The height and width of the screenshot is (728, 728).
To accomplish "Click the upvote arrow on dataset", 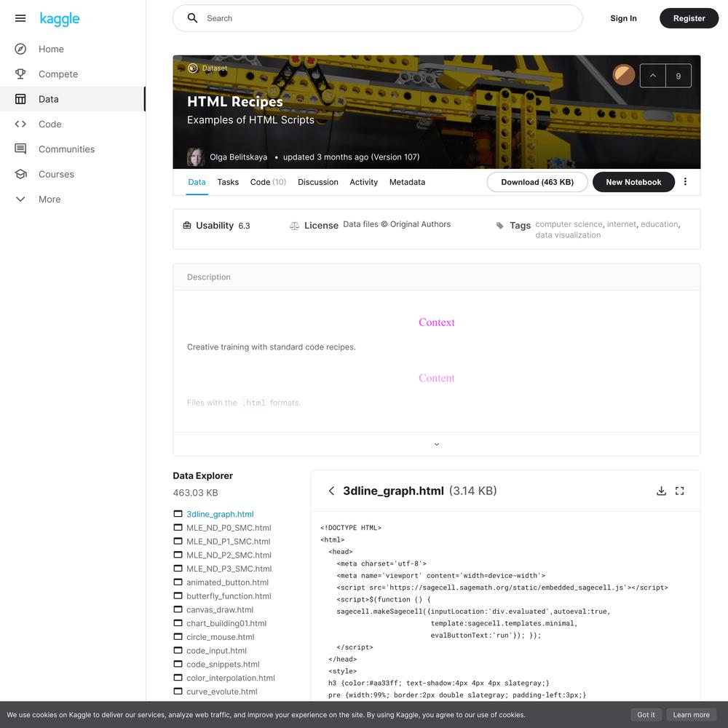I will point(653,76).
